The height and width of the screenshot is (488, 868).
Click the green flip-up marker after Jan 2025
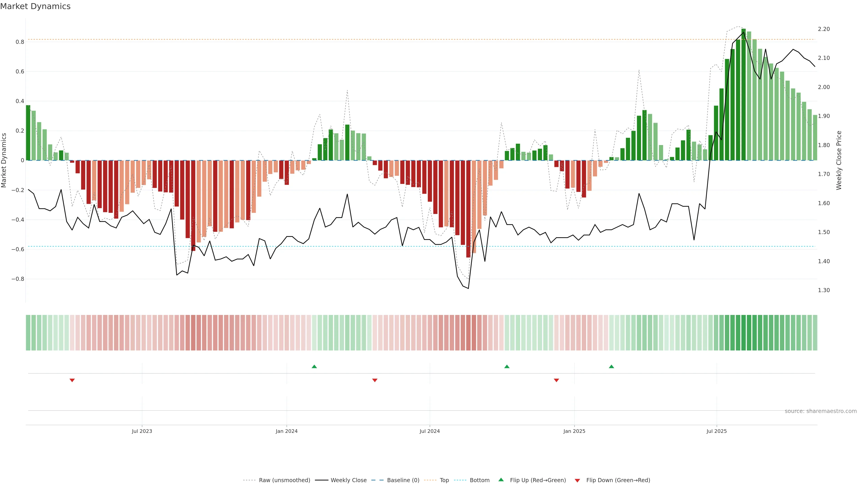point(612,366)
